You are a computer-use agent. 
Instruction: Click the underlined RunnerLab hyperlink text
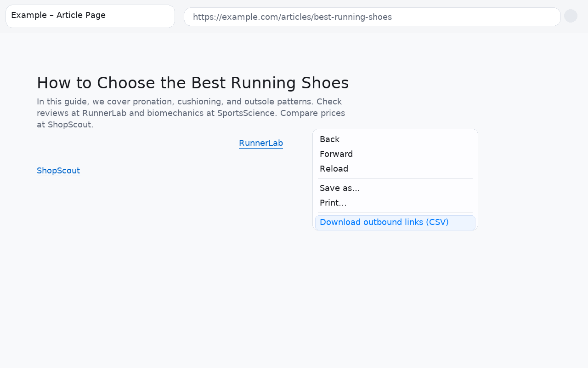click(x=261, y=143)
